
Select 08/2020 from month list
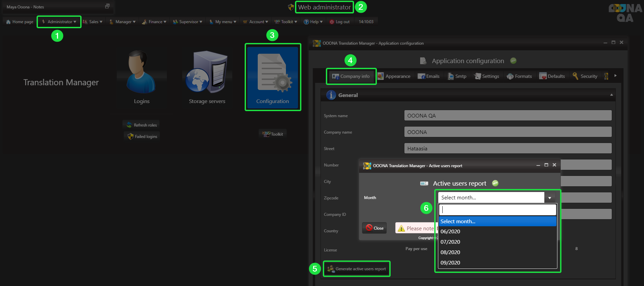coord(450,252)
